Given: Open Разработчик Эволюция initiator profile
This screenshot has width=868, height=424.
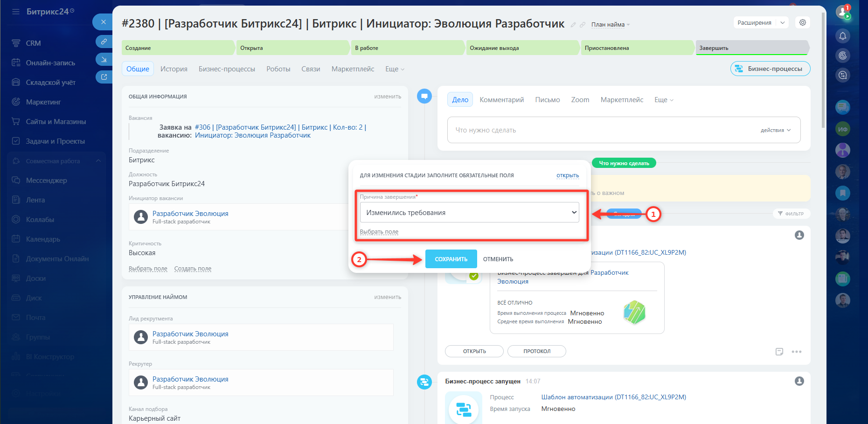Looking at the screenshot, I should point(190,213).
